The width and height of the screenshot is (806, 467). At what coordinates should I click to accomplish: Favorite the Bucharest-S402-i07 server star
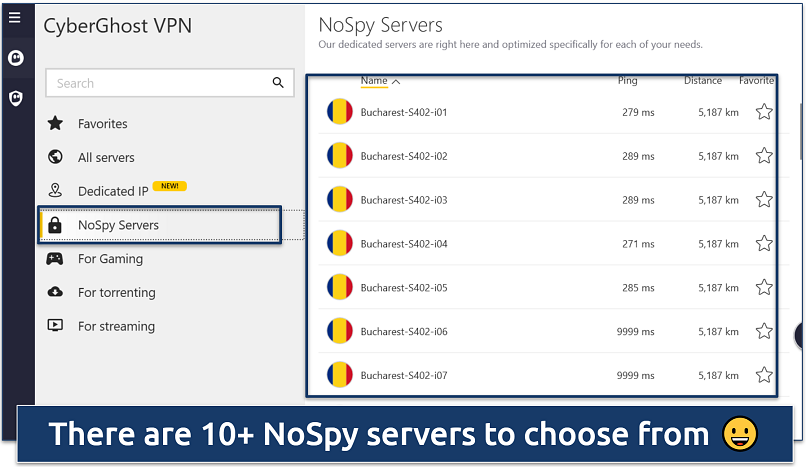point(764,375)
